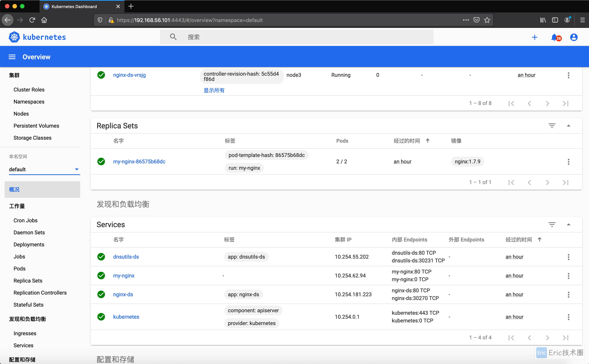Open a new browser tab

pyautogui.click(x=131, y=6)
